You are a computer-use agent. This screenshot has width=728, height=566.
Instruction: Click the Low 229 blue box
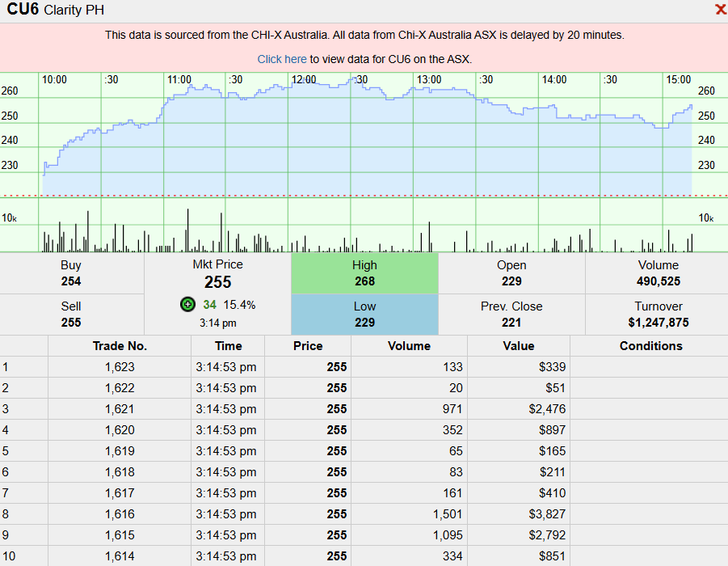(x=364, y=315)
